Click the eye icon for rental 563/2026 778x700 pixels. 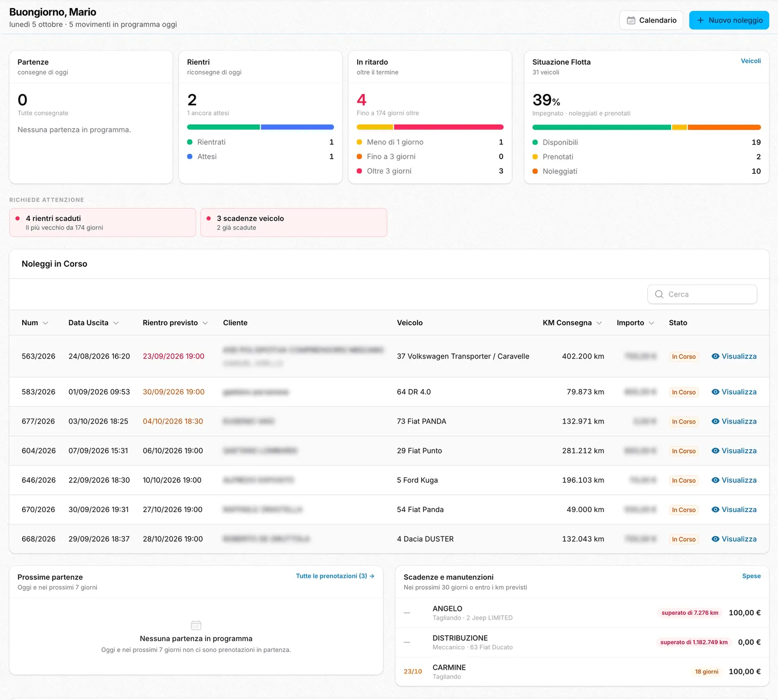coord(715,356)
